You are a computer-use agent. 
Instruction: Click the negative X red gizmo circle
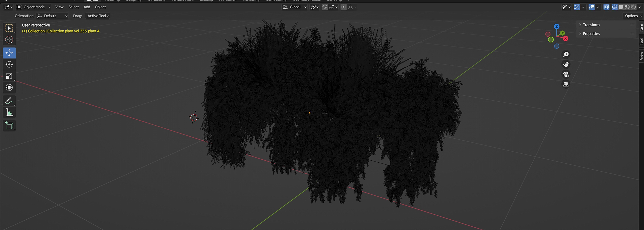click(x=548, y=34)
